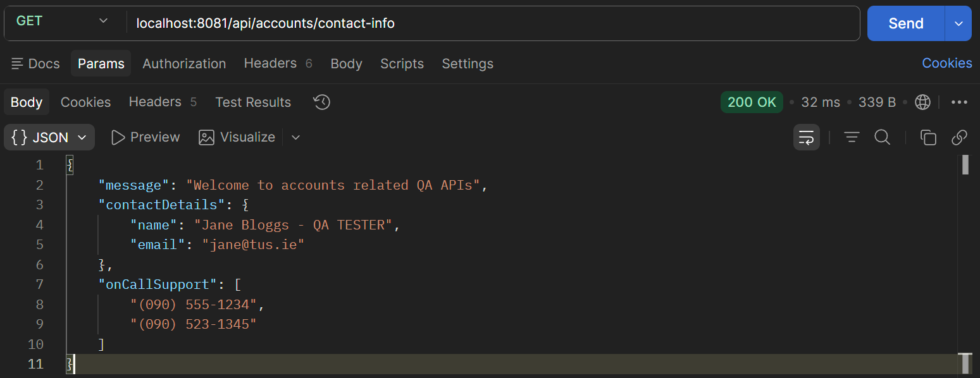Click the 339 B response size
This screenshot has height=378, width=980.
coord(877,102)
